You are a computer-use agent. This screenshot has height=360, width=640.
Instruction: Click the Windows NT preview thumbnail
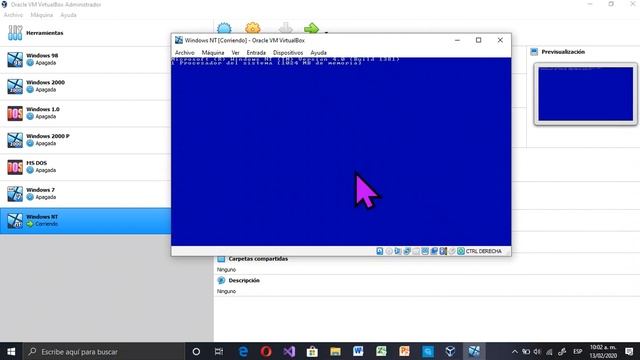coord(585,94)
